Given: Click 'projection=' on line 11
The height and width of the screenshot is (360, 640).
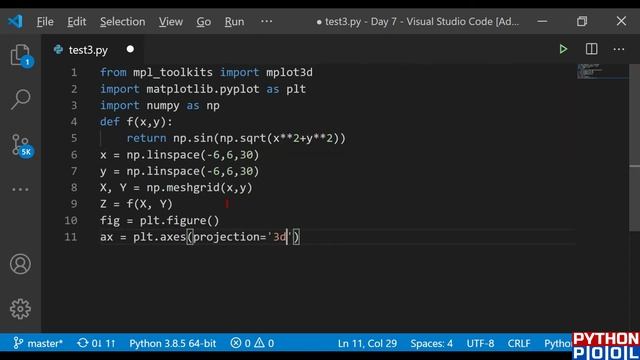Looking at the screenshot, I should pyautogui.click(x=229, y=237).
